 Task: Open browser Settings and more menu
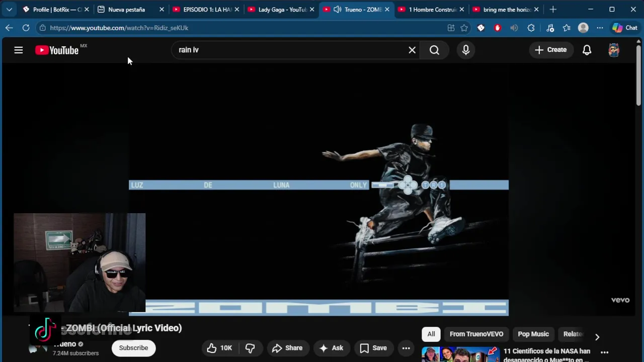tap(600, 28)
